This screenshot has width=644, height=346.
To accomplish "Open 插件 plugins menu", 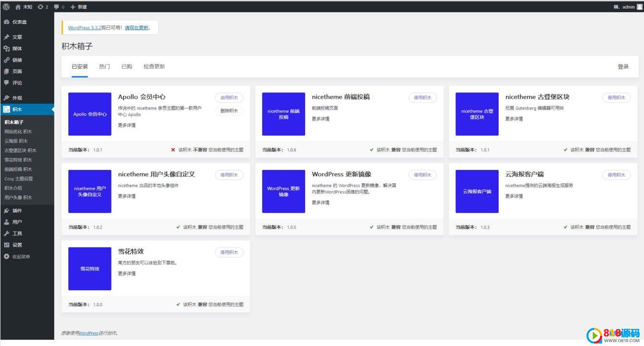I will coord(27,211).
